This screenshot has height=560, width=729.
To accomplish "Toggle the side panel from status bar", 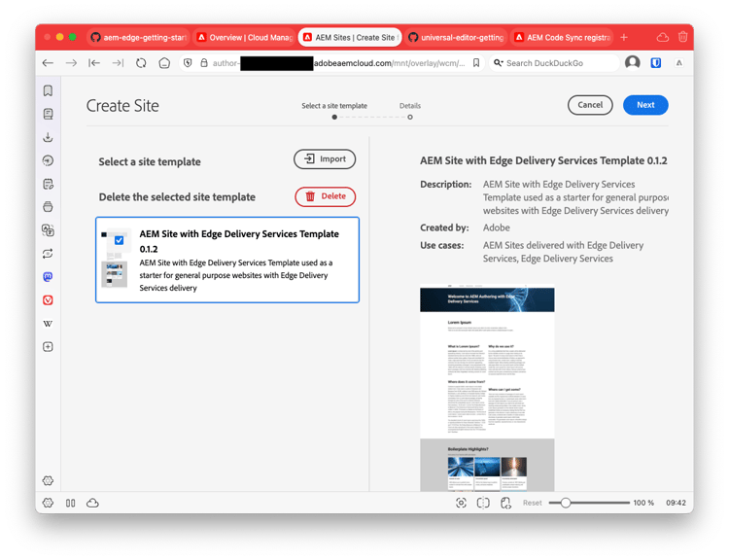I will pos(70,503).
